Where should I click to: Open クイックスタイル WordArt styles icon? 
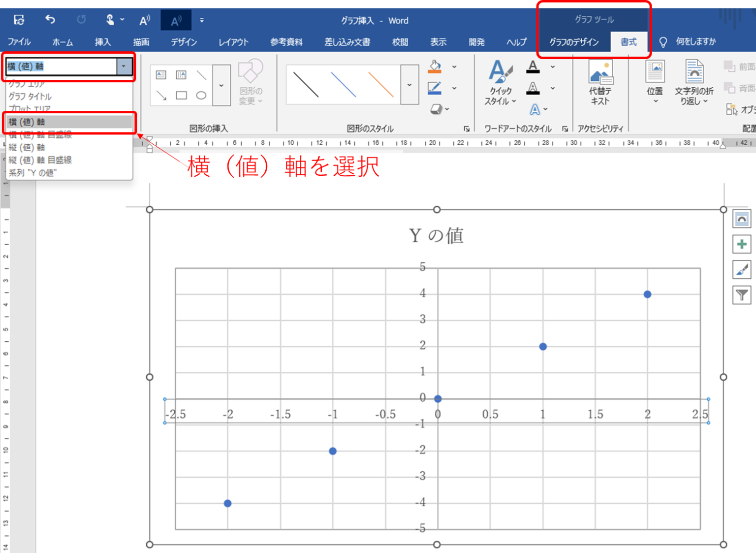(x=500, y=81)
